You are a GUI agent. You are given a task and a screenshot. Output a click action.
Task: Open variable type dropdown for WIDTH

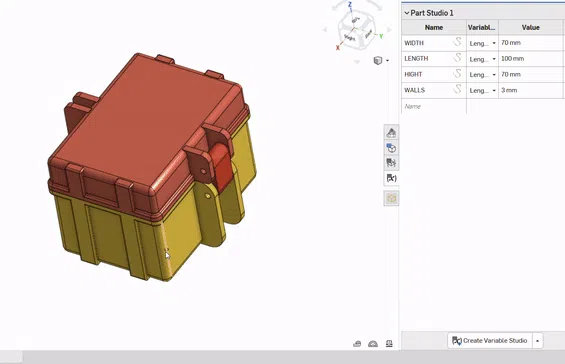click(482, 43)
